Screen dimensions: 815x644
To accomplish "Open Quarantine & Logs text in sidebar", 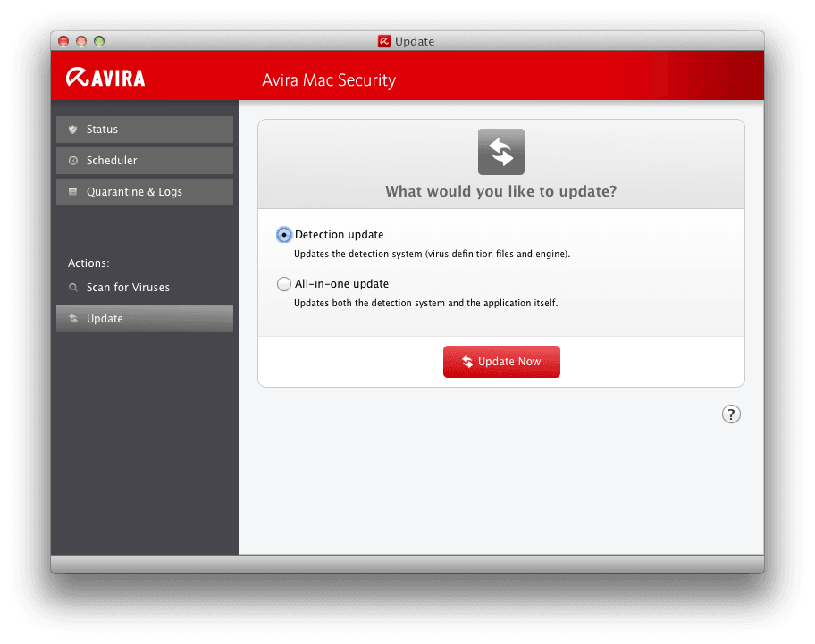I will 134,192.
